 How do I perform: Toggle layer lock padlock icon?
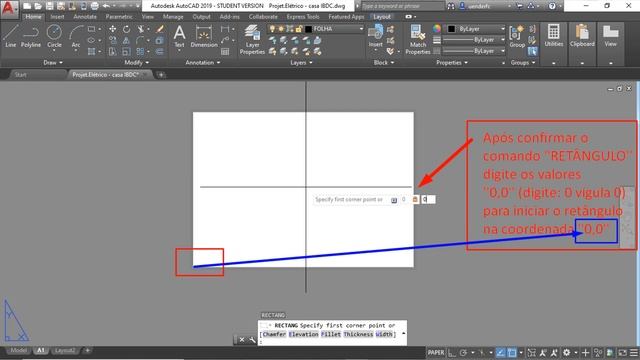(299, 29)
